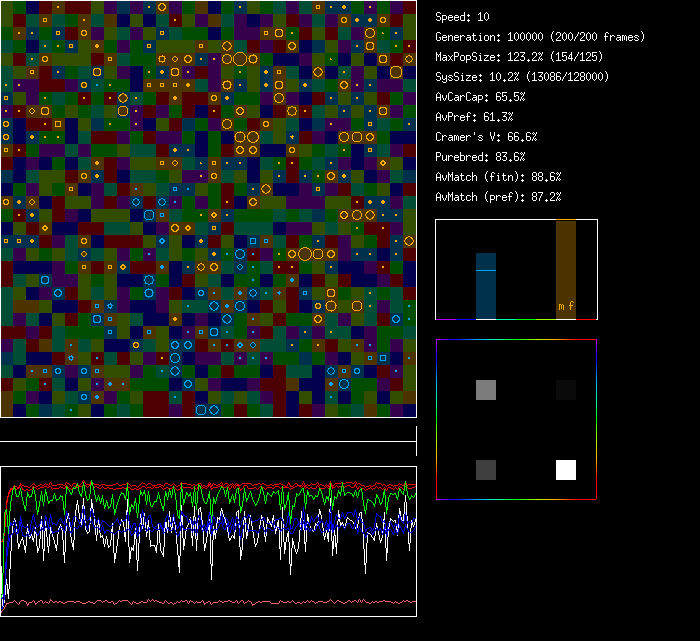Select the orange histogram bar labeled m f
The height and width of the screenshot is (641, 700).
[x=566, y=270]
